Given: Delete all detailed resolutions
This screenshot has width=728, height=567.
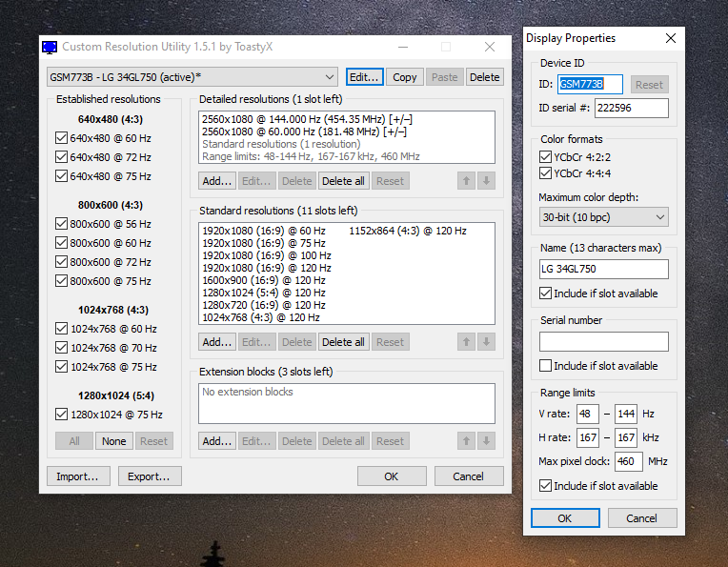Looking at the screenshot, I should click(343, 181).
